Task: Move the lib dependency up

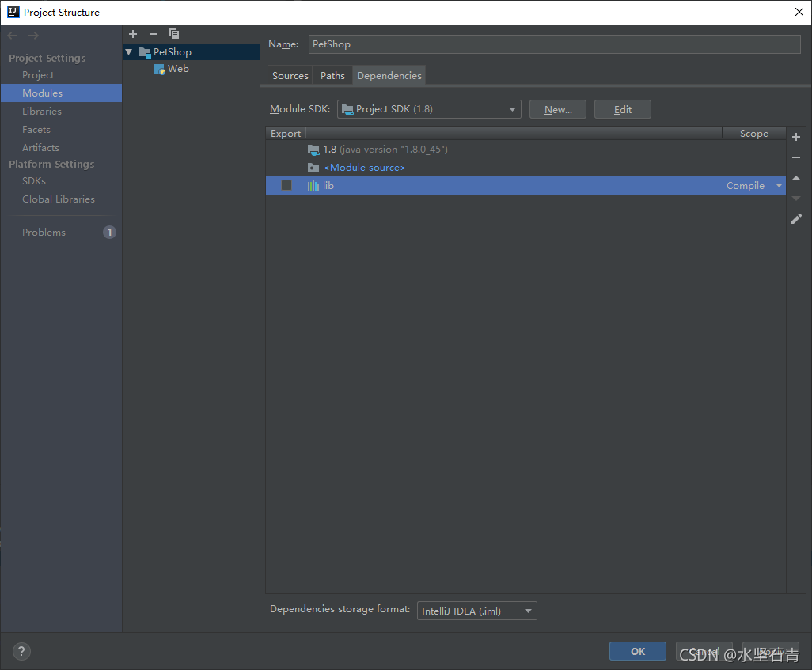Action: [x=796, y=178]
